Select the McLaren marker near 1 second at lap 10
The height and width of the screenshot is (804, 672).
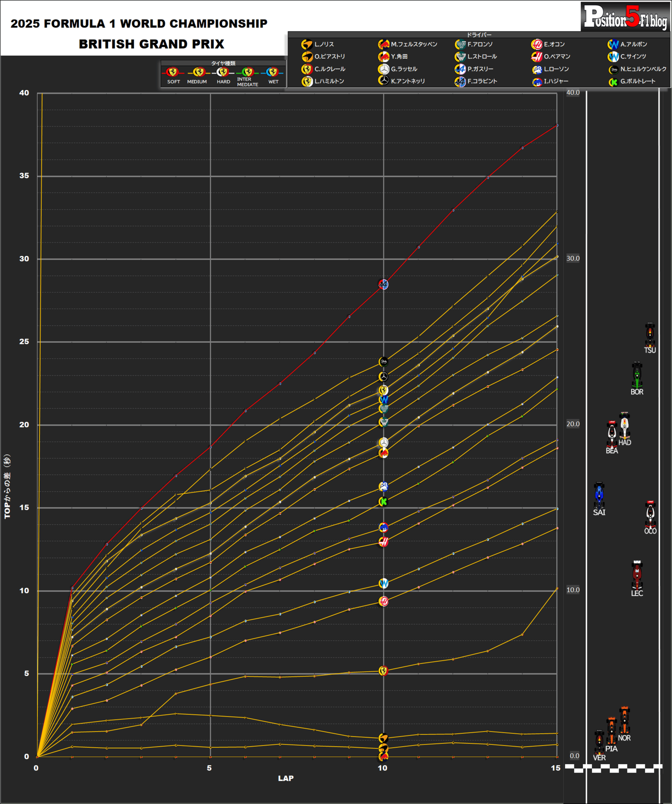coord(383,738)
